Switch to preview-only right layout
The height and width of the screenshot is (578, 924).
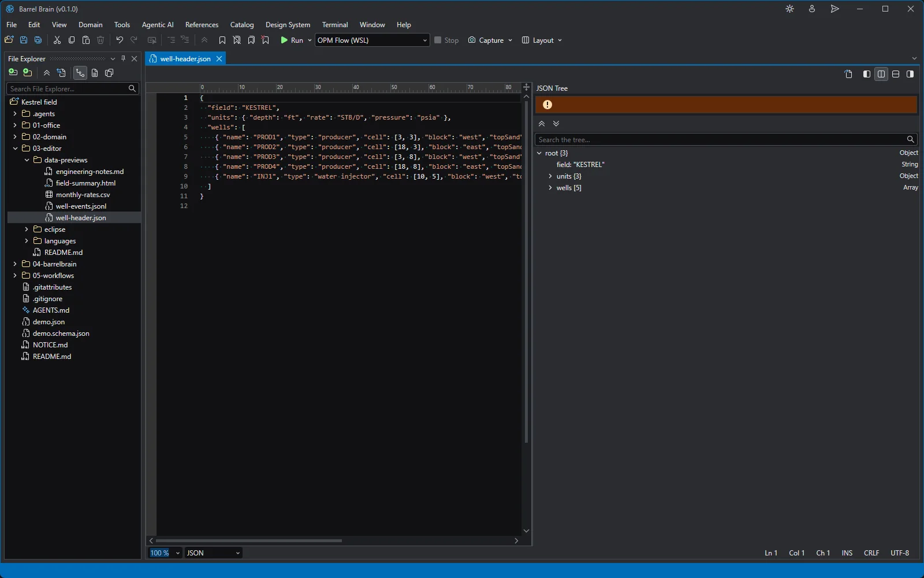click(x=910, y=74)
